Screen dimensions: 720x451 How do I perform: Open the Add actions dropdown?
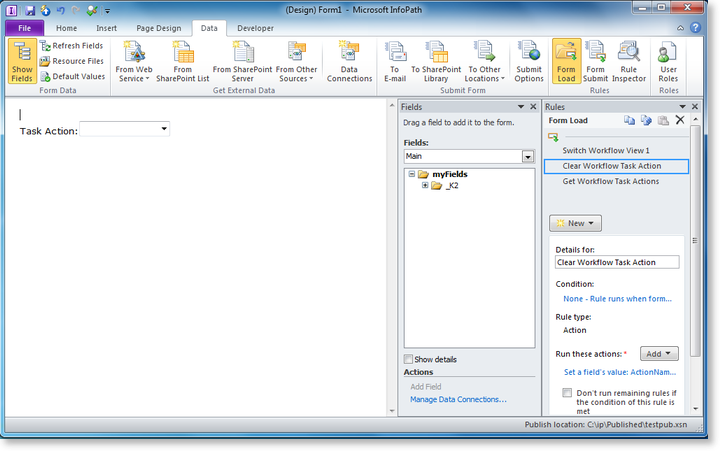[659, 354]
